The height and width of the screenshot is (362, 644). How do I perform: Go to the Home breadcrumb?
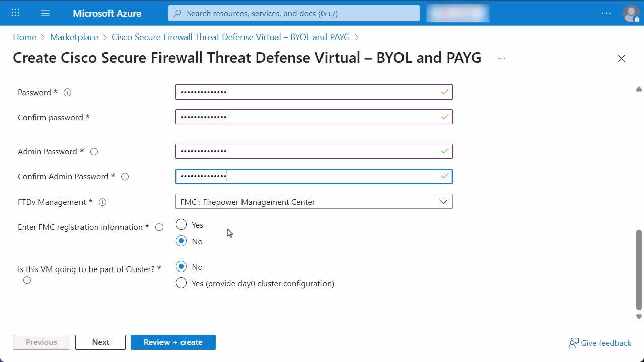coord(24,37)
